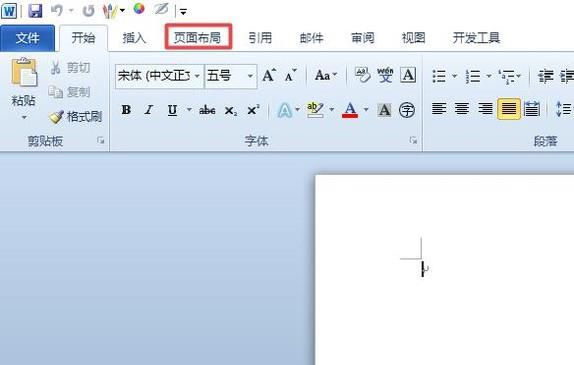This screenshot has width=574, height=365.
Task: Switch to the 插入 tab
Action: point(134,38)
